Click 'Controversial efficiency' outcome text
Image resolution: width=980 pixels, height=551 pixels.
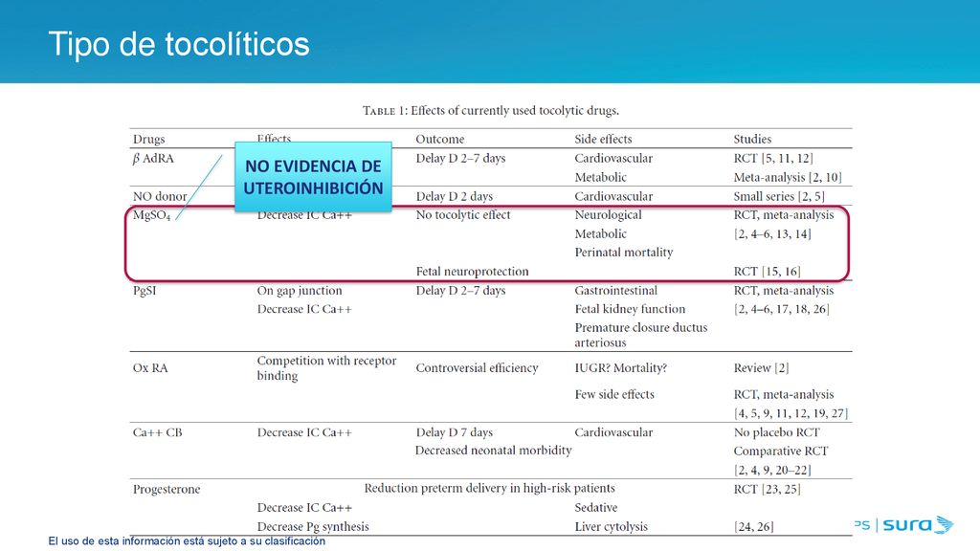click(x=477, y=368)
